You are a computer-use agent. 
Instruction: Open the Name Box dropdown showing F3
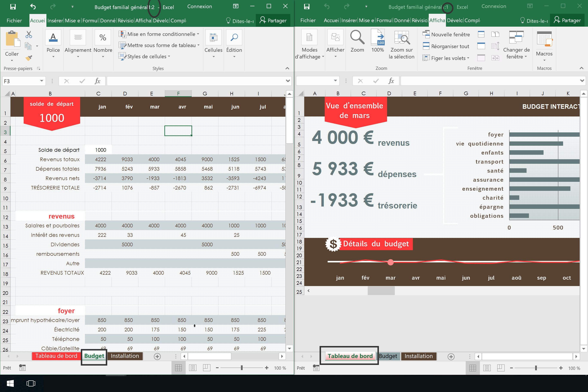(41, 81)
